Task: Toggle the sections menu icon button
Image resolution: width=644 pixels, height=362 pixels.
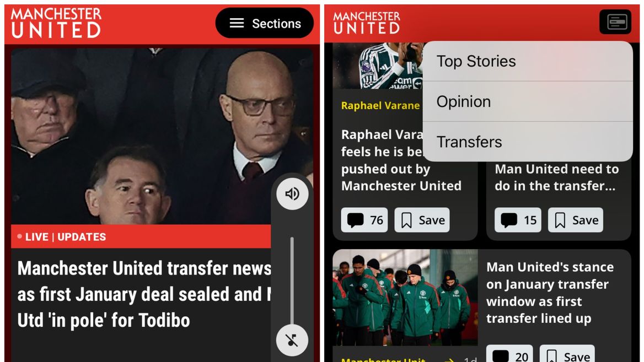Action: pos(615,21)
